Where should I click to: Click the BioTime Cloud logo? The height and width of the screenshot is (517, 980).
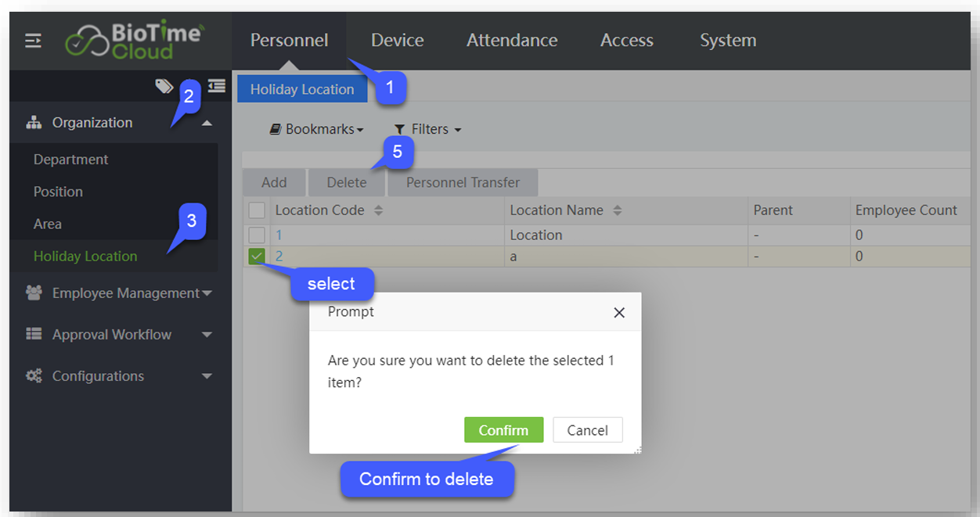pyautogui.click(x=135, y=41)
